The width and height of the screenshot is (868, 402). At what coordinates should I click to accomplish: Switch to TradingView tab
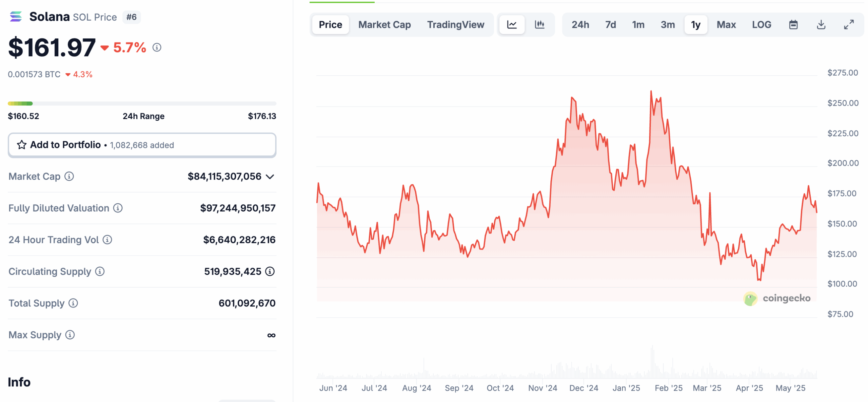point(455,24)
